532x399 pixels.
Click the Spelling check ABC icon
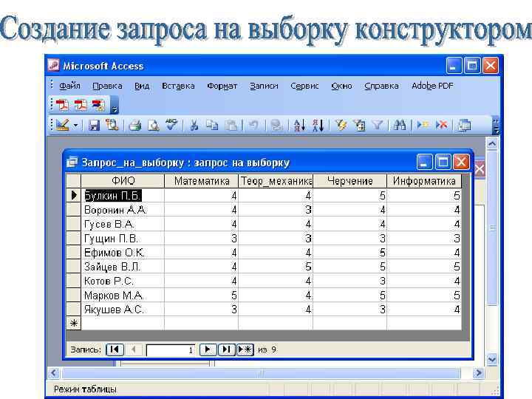(171, 125)
